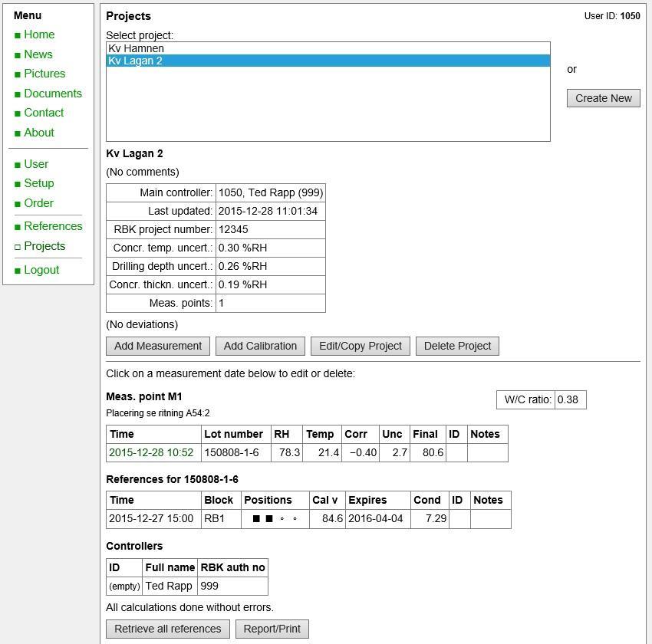Open the Setup menu item
652x644 pixels.
click(x=39, y=183)
